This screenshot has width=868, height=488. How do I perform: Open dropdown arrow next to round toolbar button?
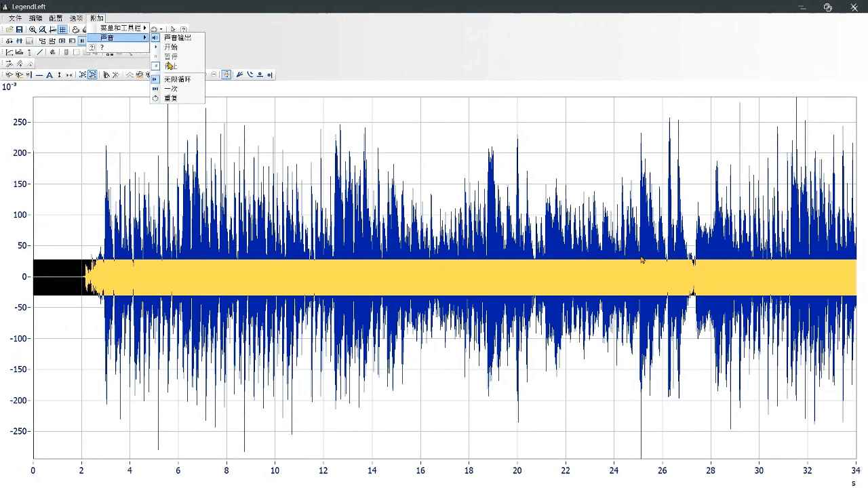[161, 30]
